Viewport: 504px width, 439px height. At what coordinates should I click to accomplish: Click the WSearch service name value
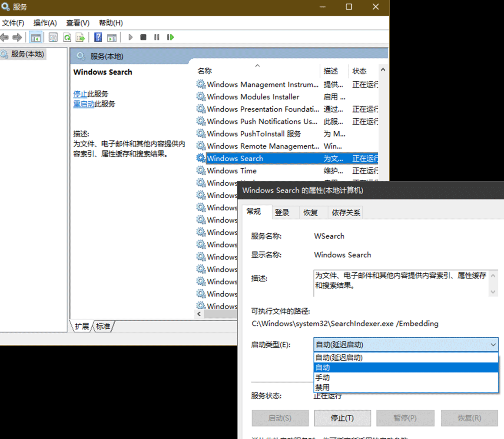329,236
